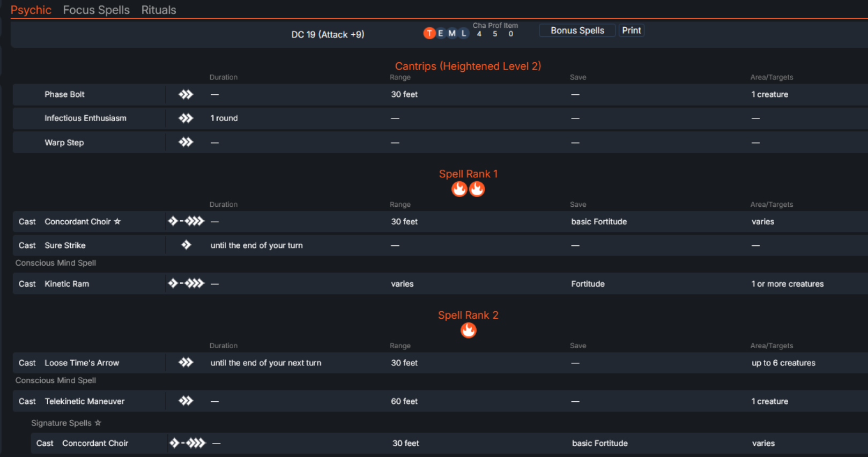
Task: Open the Rituals tab
Action: click(159, 10)
